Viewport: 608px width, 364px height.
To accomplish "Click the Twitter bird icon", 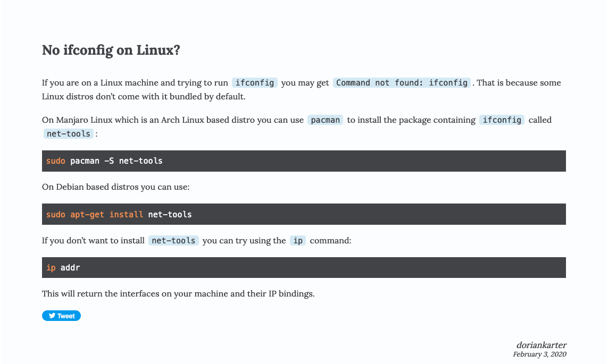I will [x=52, y=316].
